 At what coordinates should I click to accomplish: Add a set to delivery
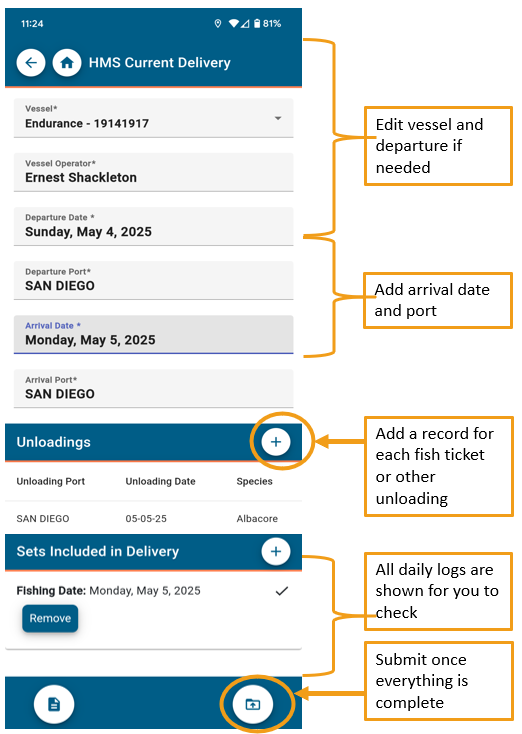pos(276,551)
